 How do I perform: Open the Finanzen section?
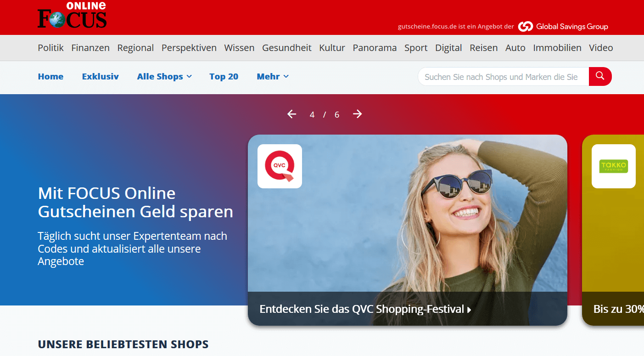click(x=90, y=48)
